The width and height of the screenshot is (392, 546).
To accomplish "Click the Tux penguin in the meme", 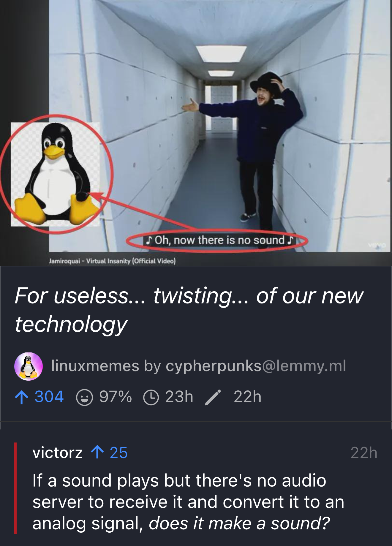I will point(56,174).
